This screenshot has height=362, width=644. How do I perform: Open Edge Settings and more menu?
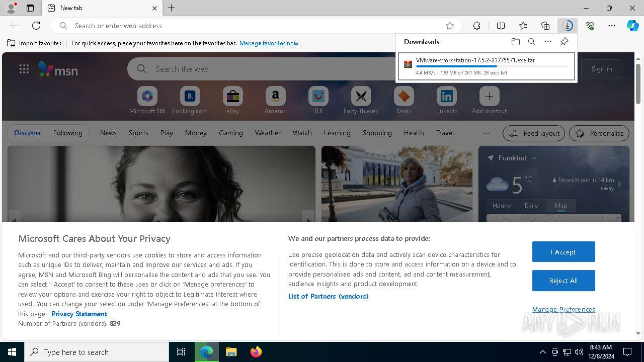pyautogui.click(x=612, y=26)
